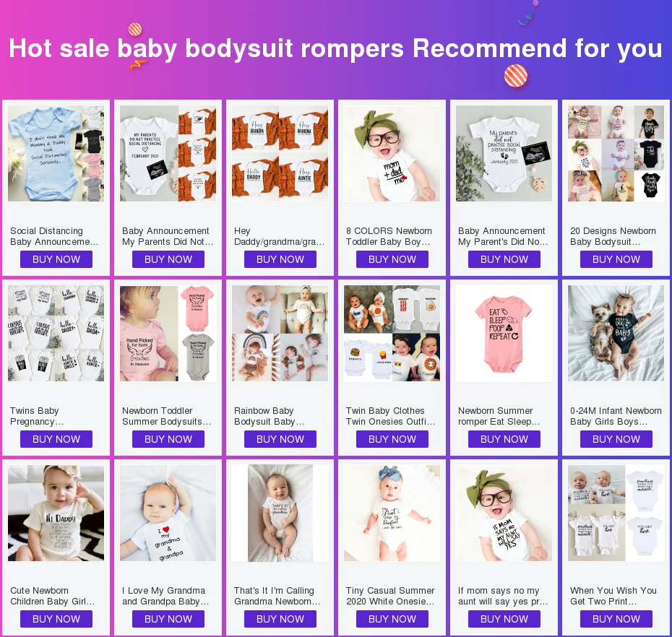Screen dimensions: 672x637
Task: Open the Hi Daddy baby girl photo
Action: click(56, 513)
